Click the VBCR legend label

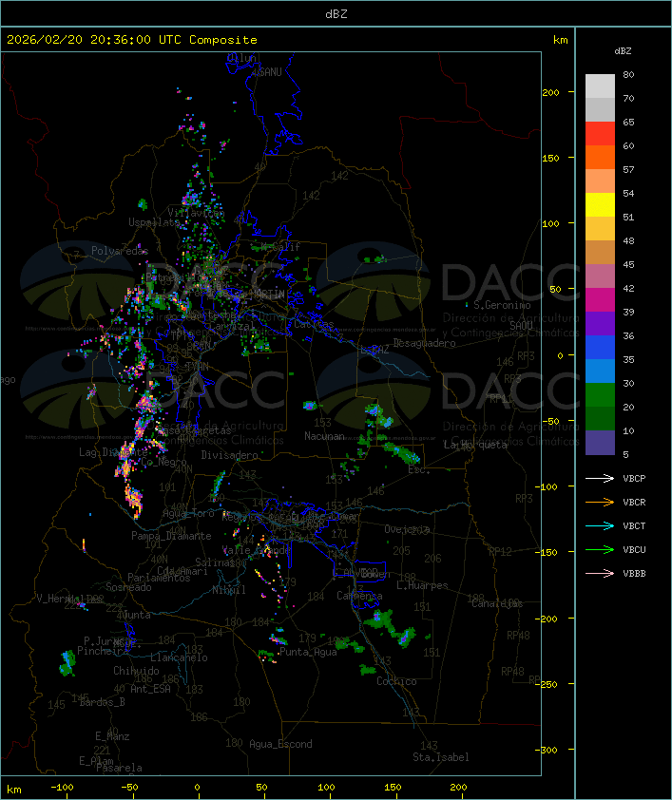click(x=634, y=503)
